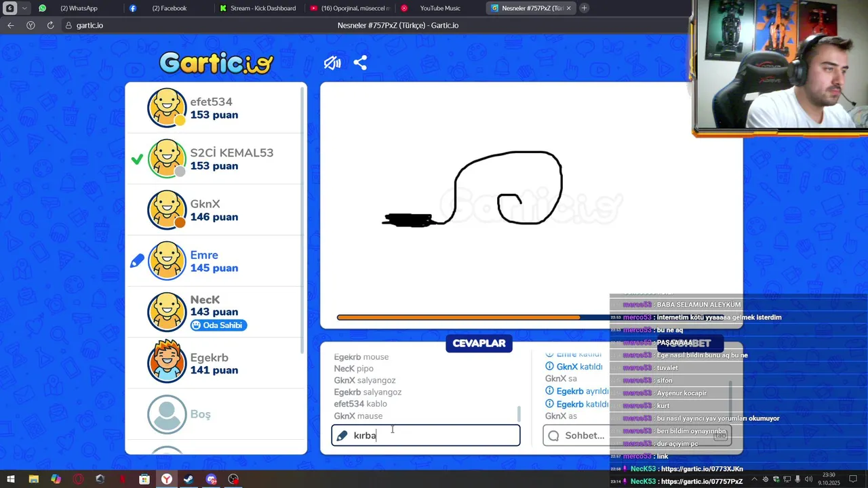Screen dimensions: 868x488
Task: Click the tab counter showing 6
Action: (10, 8)
